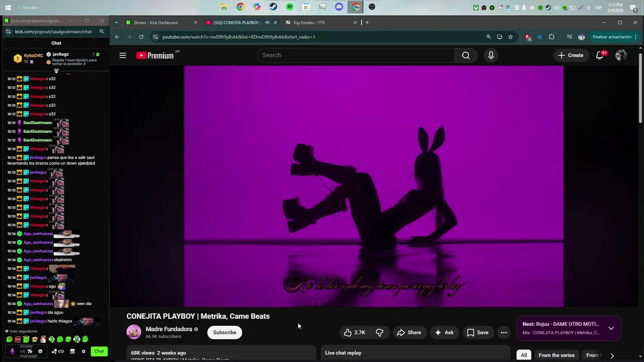Open Chrome media controls icon
This screenshot has height=362, width=644.
coord(569,37)
